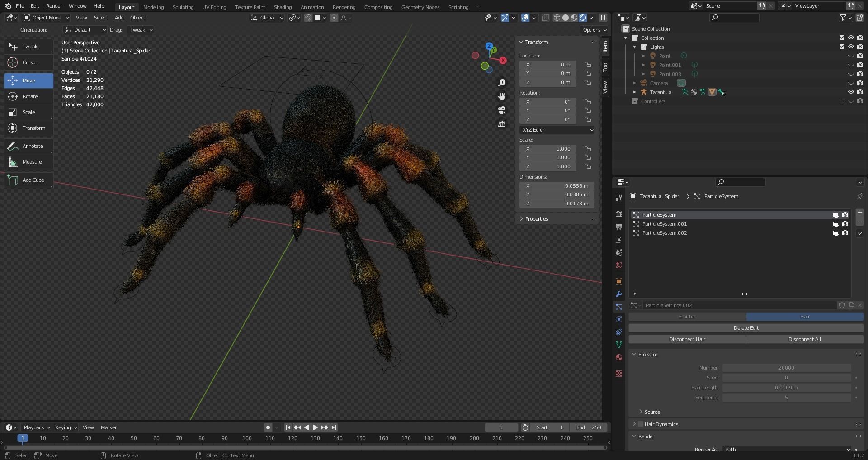Toggle the camera view icon

click(x=502, y=110)
